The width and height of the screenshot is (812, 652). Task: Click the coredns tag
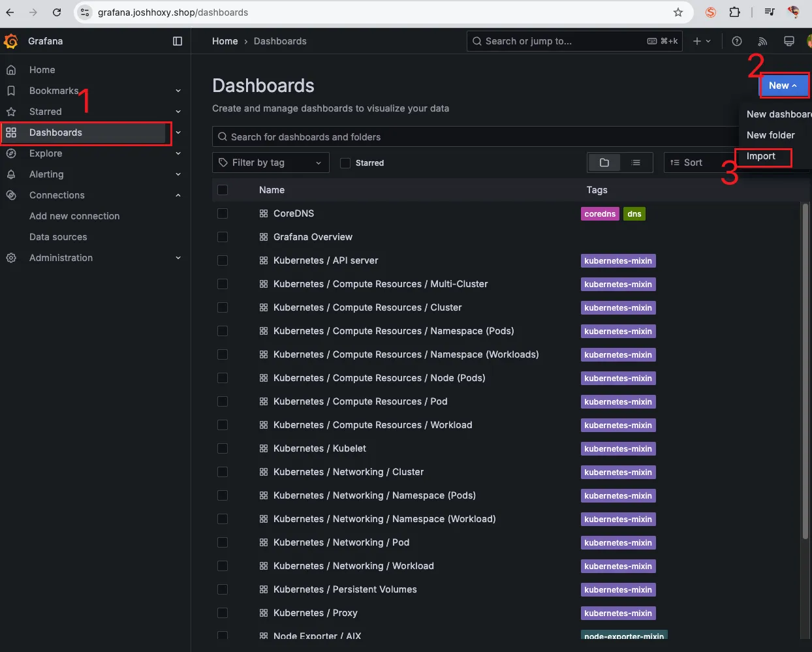point(600,213)
